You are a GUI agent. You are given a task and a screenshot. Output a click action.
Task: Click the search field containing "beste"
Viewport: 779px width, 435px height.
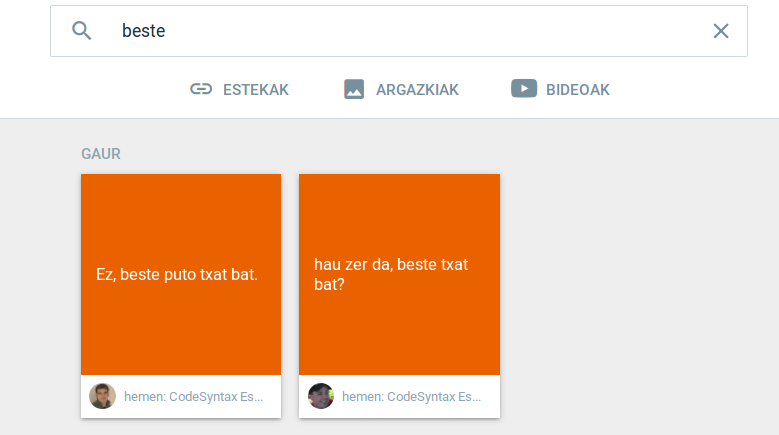tap(400, 31)
